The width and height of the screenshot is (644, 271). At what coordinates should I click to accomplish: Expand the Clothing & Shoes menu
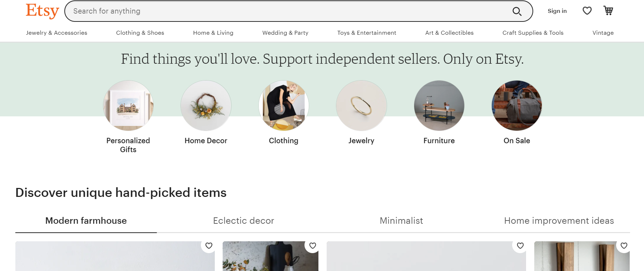[140, 33]
